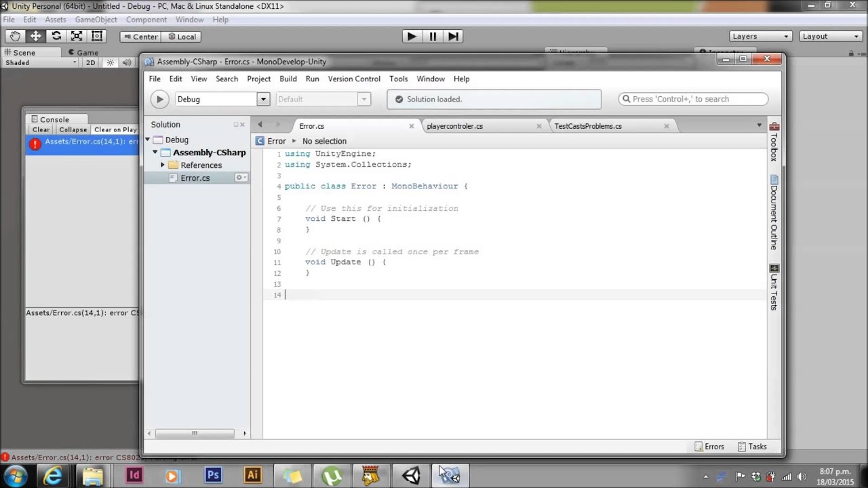
Task: Open Unity's Assets menu
Action: pos(55,20)
